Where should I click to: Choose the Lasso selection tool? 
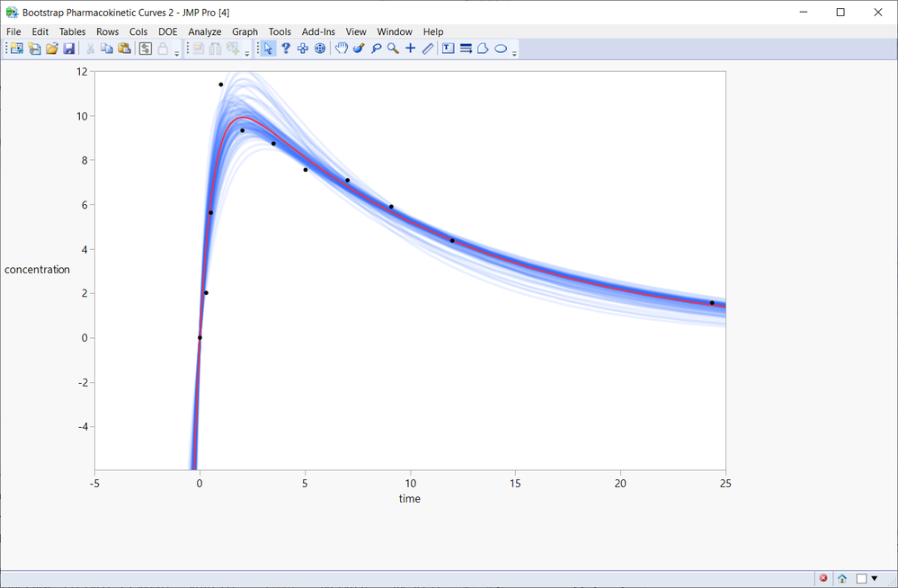pos(377,48)
